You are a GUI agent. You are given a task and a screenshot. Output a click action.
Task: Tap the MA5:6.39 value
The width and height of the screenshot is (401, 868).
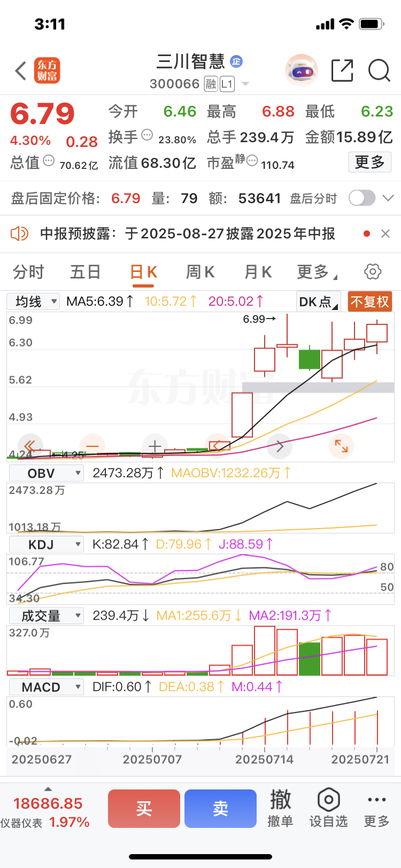coord(100,301)
